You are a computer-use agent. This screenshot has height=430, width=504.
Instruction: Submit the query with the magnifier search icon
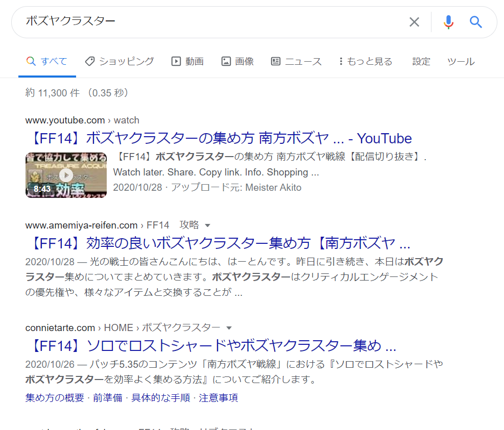coord(476,22)
